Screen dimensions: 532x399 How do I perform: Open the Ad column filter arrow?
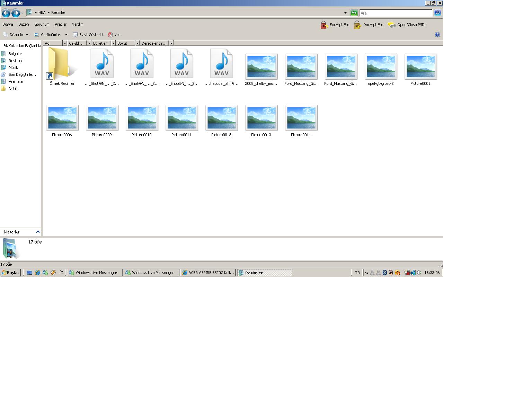65,43
